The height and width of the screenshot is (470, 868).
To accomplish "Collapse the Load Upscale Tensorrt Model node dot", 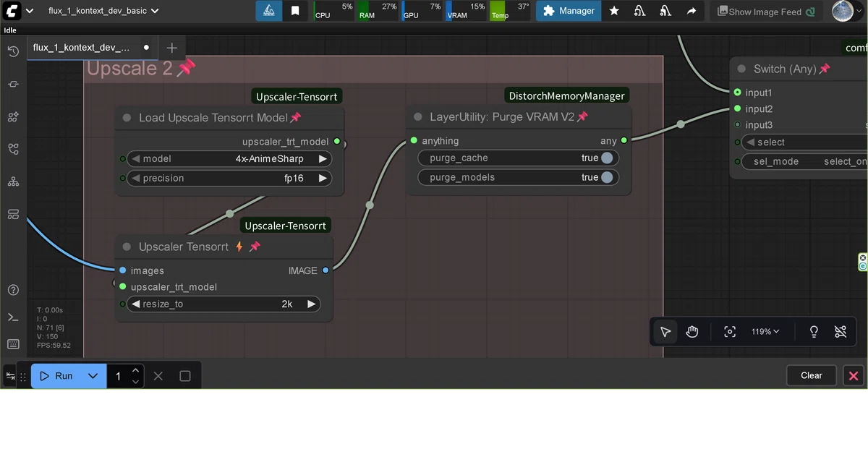I will (x=127, y=118).
